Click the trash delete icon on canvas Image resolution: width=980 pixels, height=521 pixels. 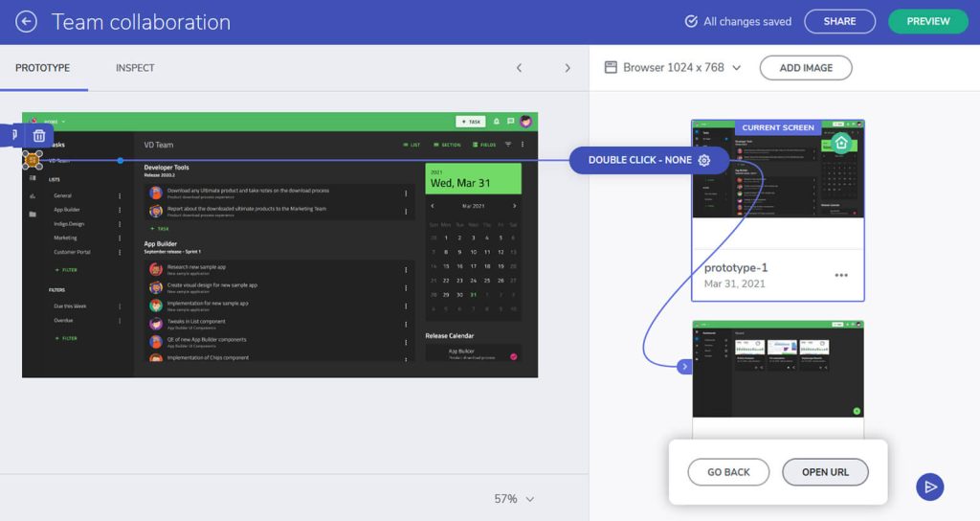(38, 136)
